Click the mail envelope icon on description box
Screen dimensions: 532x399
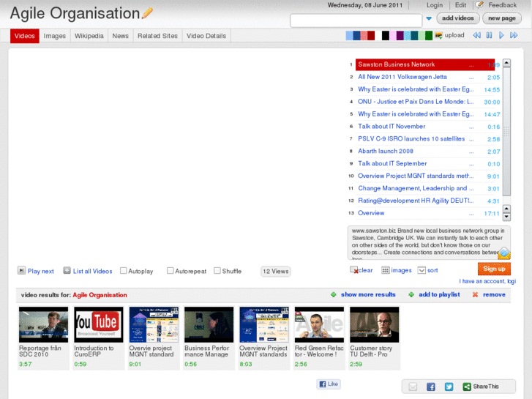[x=504, y=253]
